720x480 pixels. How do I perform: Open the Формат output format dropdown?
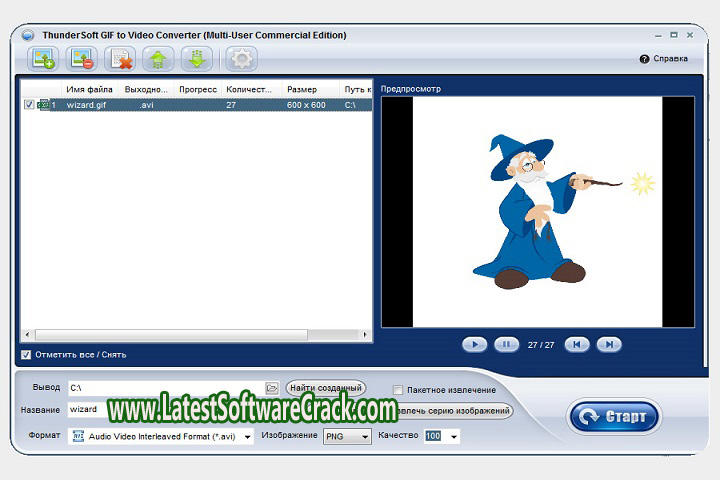click(247, 437)
